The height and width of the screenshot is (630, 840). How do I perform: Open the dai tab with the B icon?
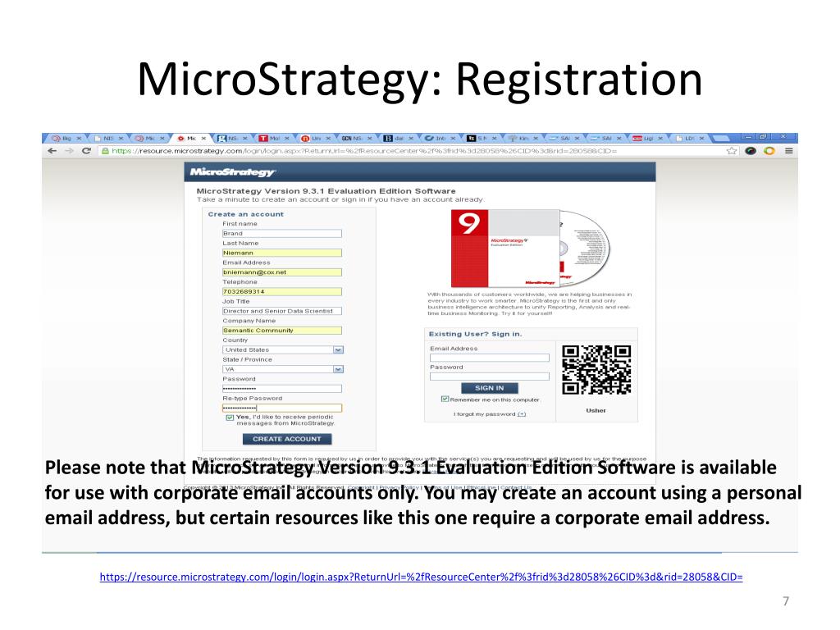pyautogui.click(x=398, y=138)
